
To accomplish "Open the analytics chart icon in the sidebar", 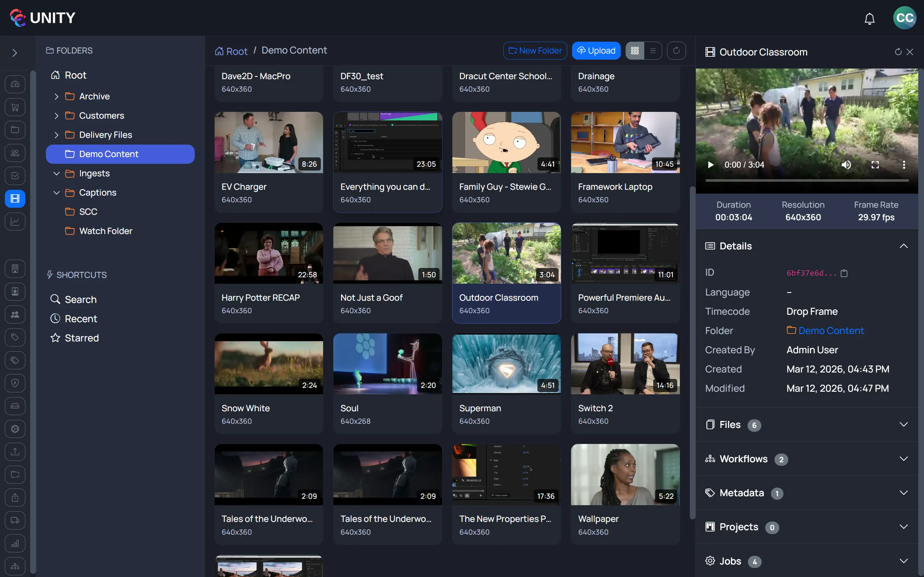I will tap(14, 221).
